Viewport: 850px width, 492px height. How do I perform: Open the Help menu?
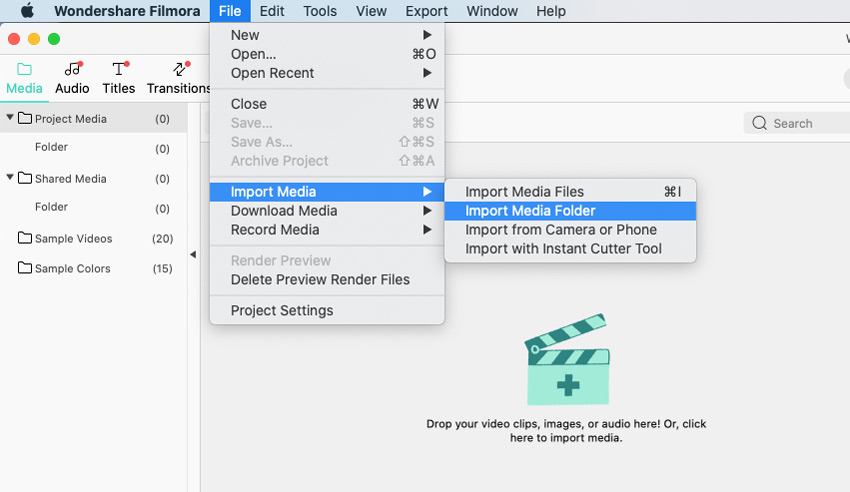coord(551,11)
